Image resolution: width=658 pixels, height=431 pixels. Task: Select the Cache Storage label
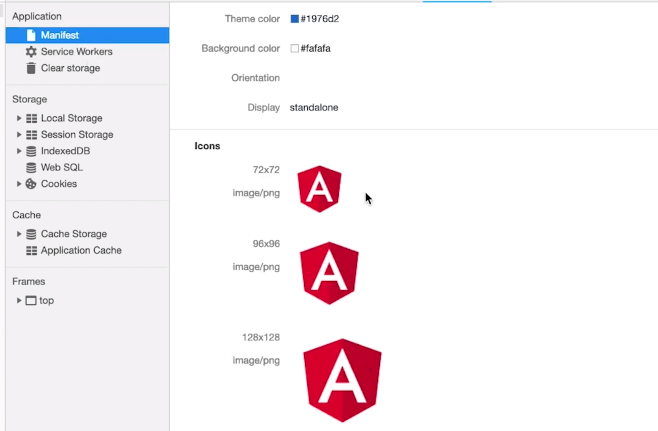(x=74, y=234)
